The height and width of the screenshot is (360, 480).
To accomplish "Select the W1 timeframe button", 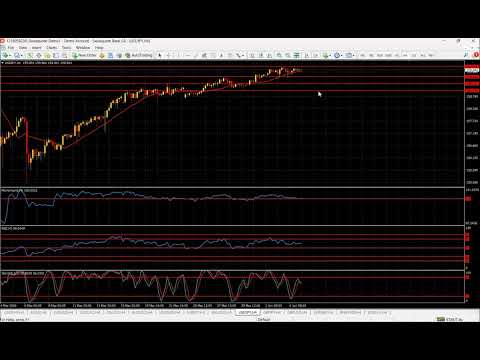I will coord(422,55).
